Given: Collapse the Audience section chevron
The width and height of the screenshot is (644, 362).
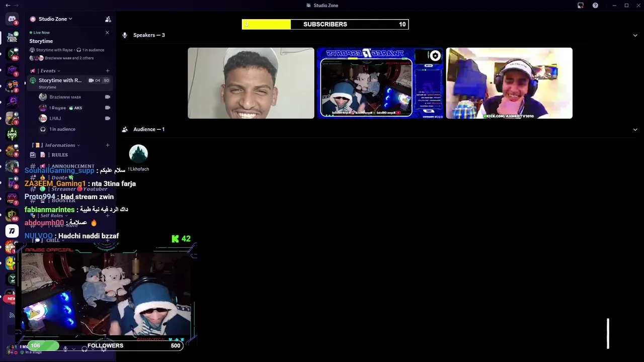Looking at the screenshot, I should coord(635,129).
